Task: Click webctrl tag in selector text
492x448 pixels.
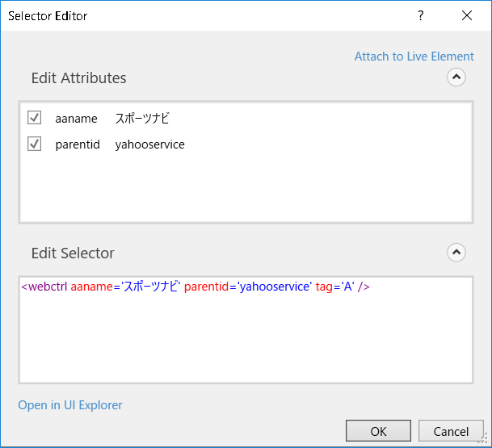Action: [48, 287]
